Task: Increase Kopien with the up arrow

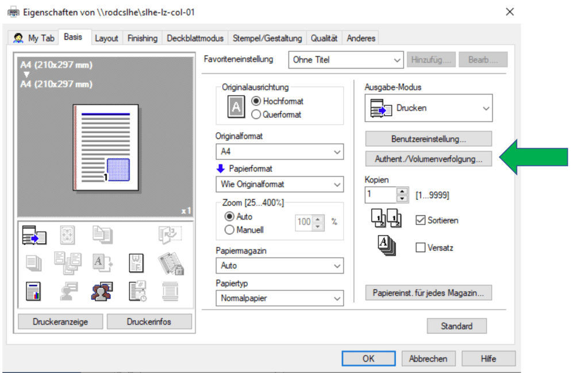Action: click(x=402, y=191)
